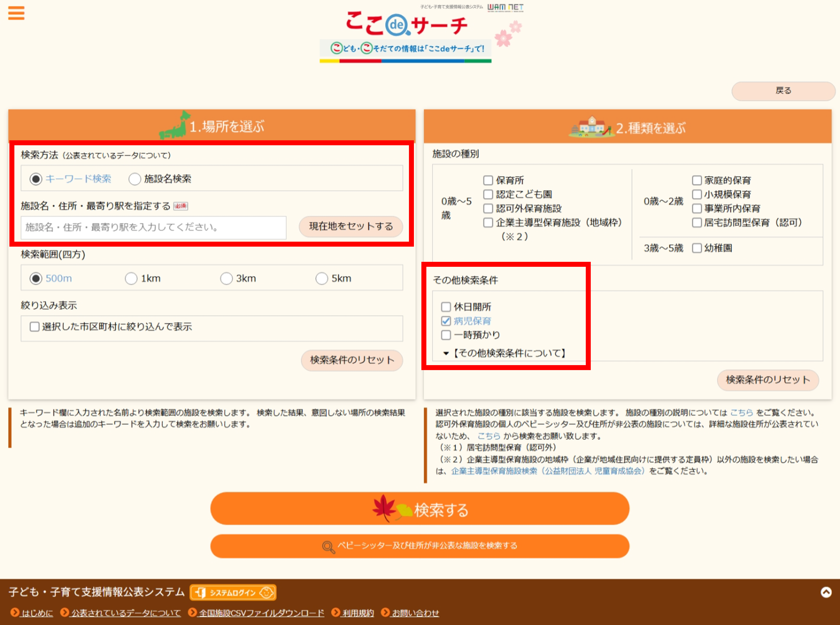
Task: Check the 居宅訪問型保育(認可) checkbox
Action: [697, 222]
